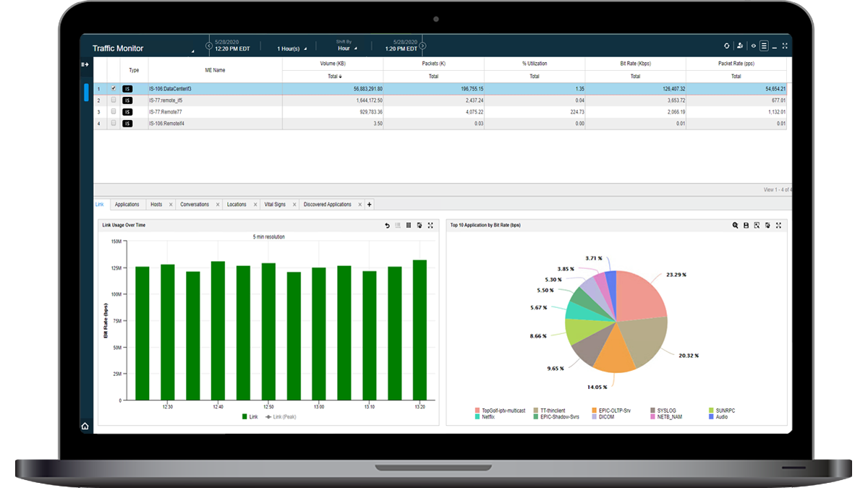Step forward time with right arrow circle
868x488 pixels.
[x=422, y=46]
